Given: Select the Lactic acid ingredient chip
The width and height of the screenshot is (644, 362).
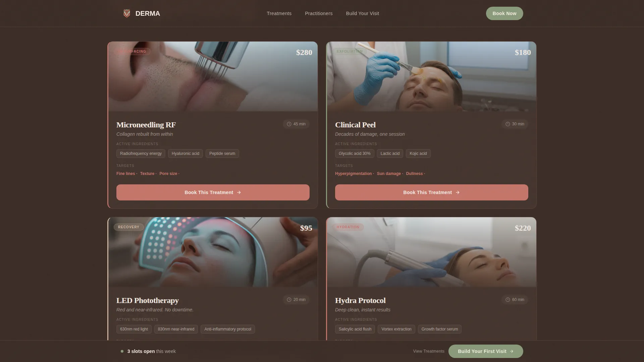Looking at the screenshot, I should (x=390, y=154).
